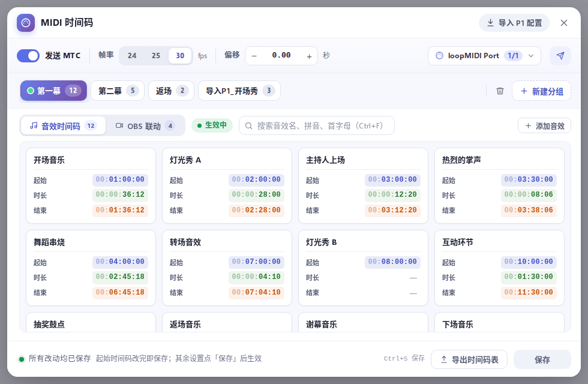Click the offset value field 0.00
The height and width of the screenshot is (384, 588).
click(x=281, y=55)
